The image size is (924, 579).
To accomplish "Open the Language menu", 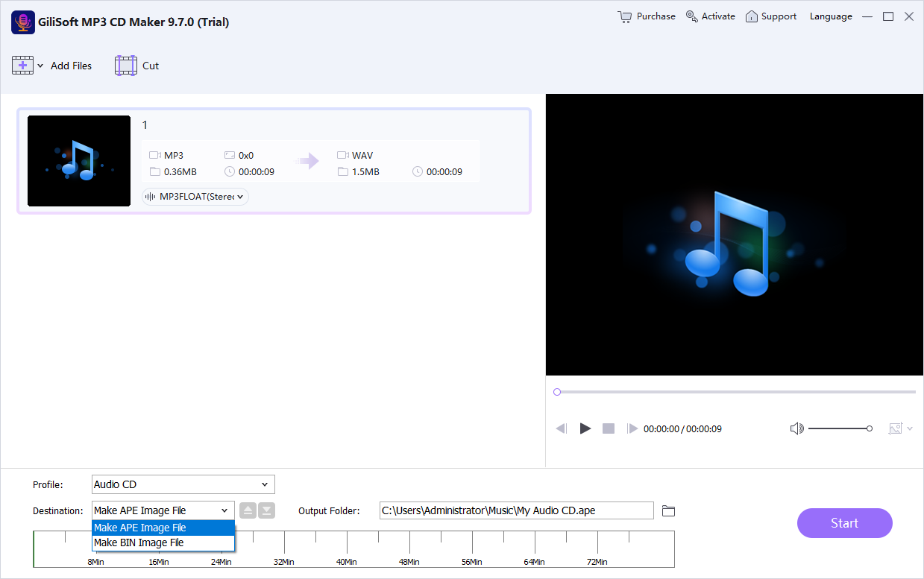I will (831, 16).
